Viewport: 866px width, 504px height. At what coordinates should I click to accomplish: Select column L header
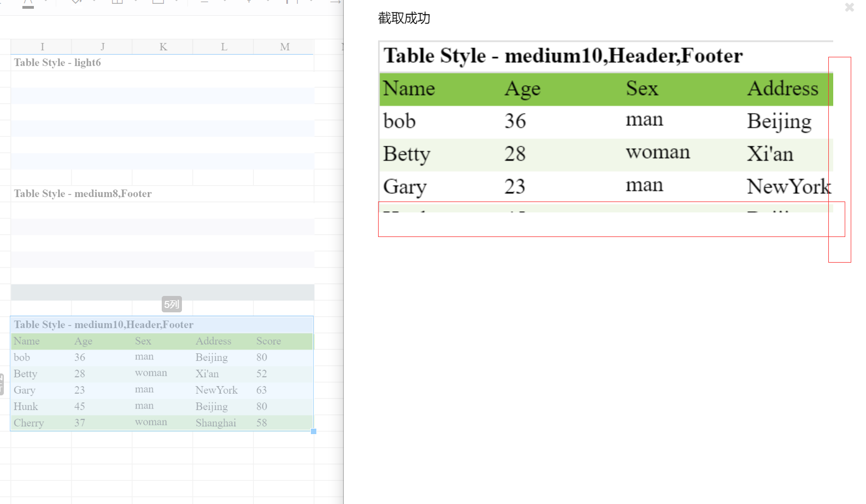[x=223, y=46]
